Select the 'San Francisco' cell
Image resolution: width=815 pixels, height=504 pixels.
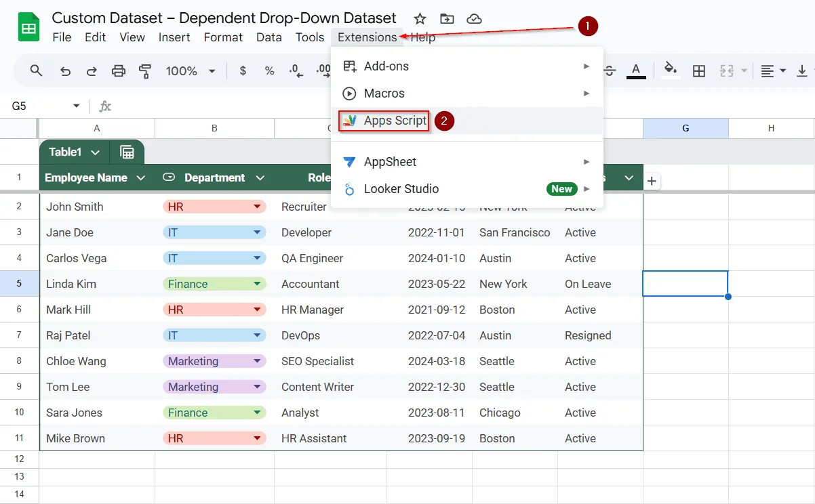coord(515,232)
